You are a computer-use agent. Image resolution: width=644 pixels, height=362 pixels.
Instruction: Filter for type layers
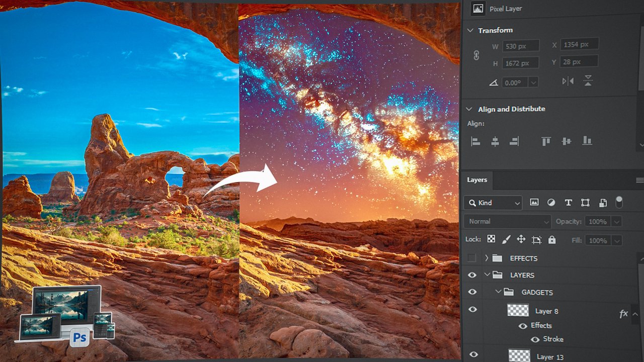(x=569, y=203)
